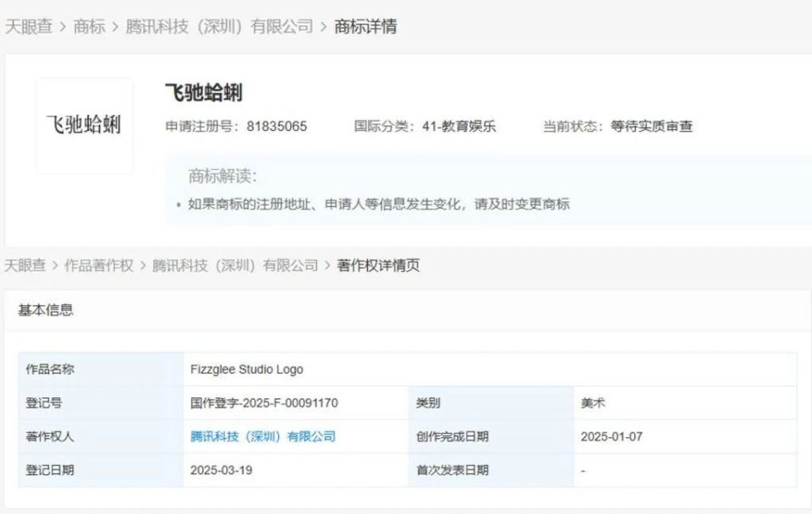
Task: Click the 基本信息 section header
Action: (x=46, y=310)
